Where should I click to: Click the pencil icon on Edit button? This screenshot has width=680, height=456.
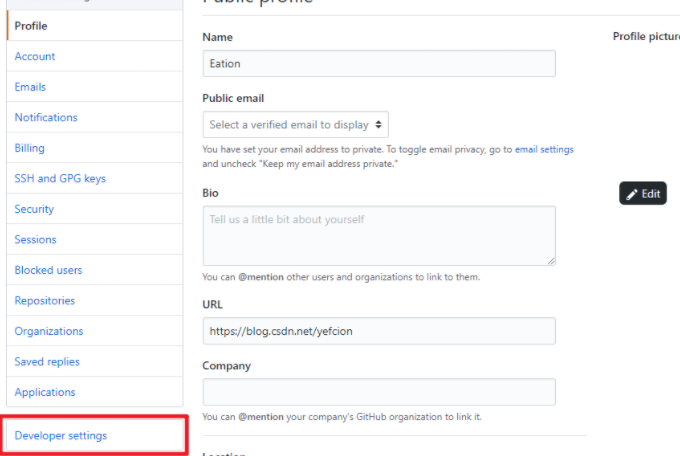(x=631, y=194)
